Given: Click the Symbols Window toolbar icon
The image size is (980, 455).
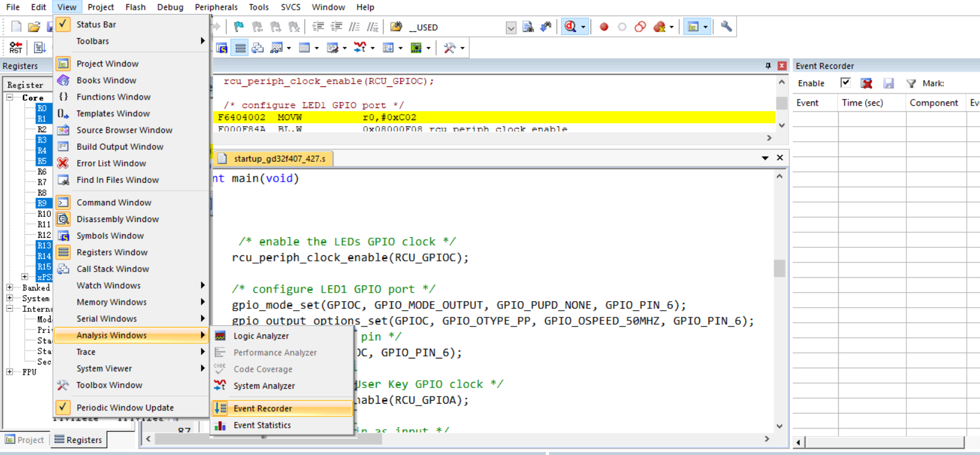Looking at the screenshot, I should 222,48.
